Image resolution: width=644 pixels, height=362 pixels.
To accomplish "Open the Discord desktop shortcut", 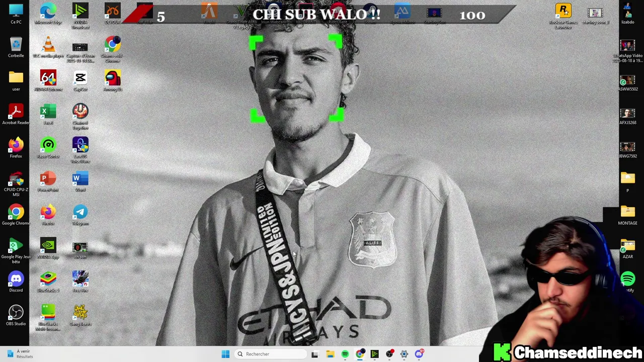I will click(x=16, y=282).
